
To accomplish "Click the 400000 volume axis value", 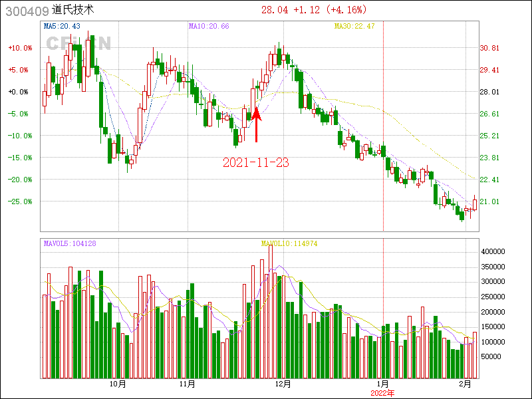I will (495, 252).
